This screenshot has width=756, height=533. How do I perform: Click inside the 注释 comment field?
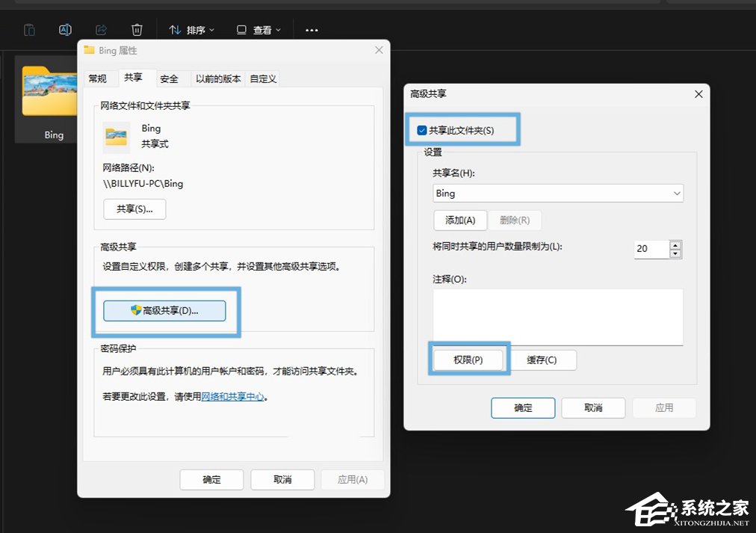pos(557,317)
